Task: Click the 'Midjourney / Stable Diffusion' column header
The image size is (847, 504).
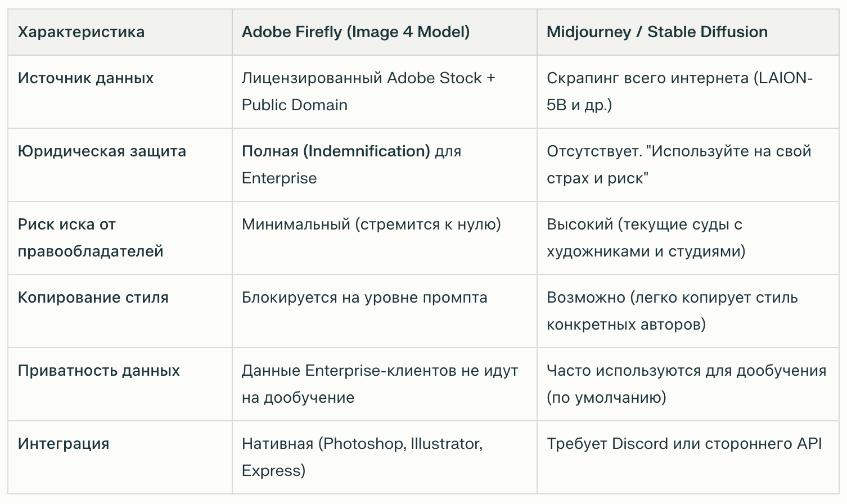Action: pyautogui.click(x=657, y=32)
